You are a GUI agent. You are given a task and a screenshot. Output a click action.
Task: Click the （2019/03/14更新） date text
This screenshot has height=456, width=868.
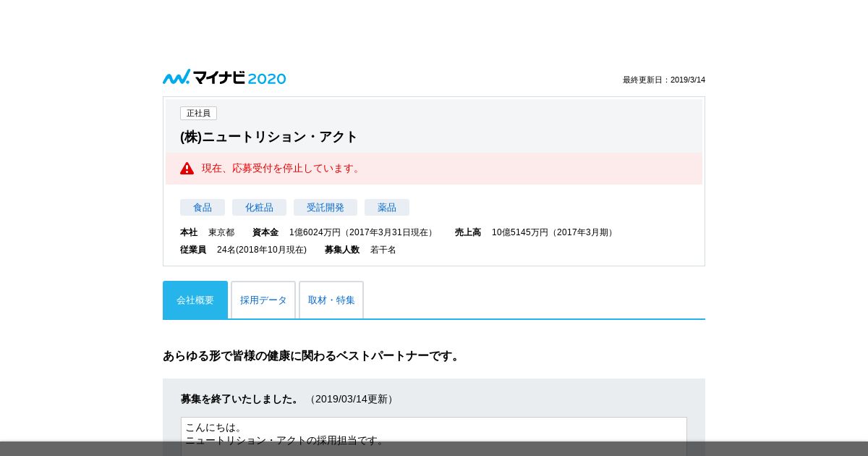[352, 399]
